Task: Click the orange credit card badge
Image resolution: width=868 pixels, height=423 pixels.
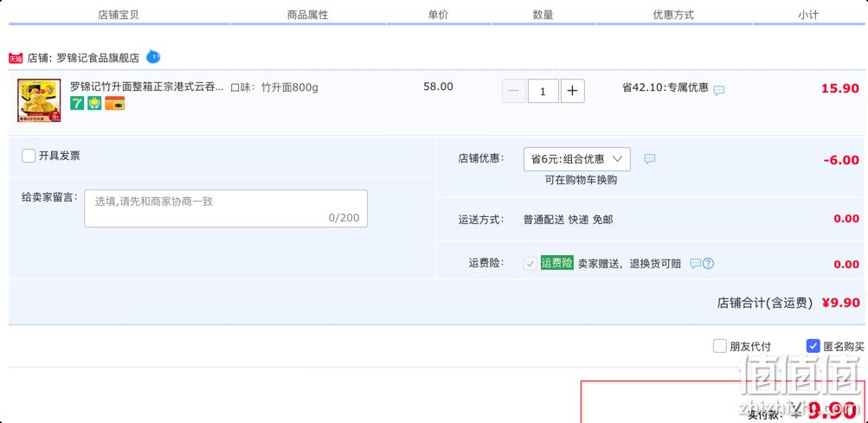Action: (x=114, y=103)
